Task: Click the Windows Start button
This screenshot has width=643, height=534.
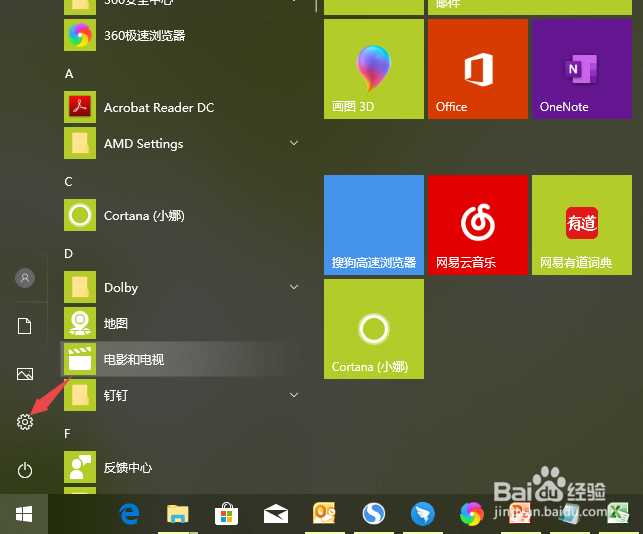Action: tap(24, 514)
